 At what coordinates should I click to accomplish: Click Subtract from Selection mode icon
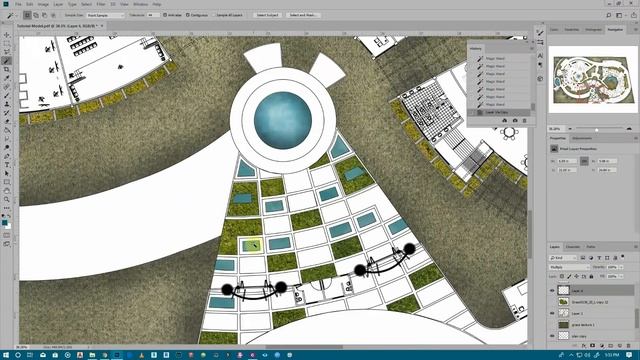pos(44,15)
